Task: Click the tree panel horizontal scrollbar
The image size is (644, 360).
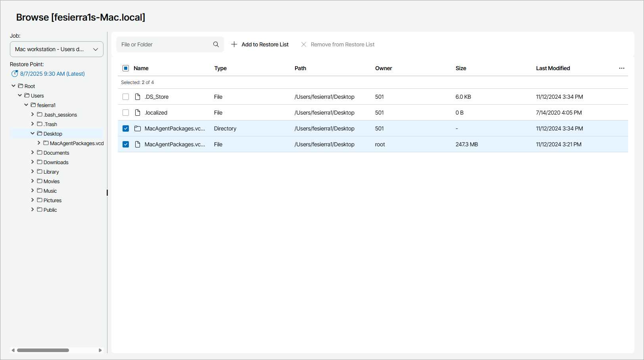Action: pyautogui.click(x=43, y=350)
